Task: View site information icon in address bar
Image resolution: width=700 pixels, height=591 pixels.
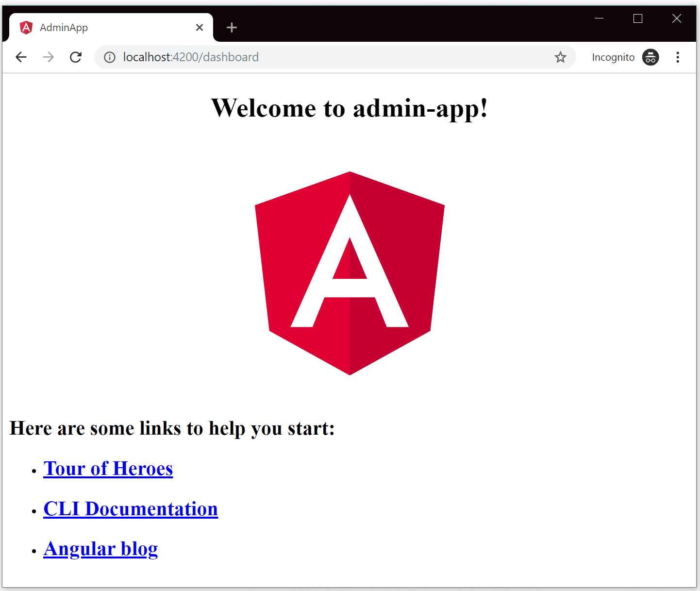Action: (x=110, y=57)
